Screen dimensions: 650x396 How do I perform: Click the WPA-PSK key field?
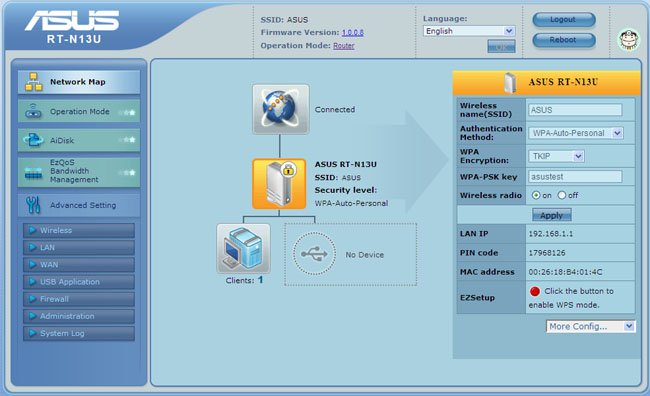coord(575,177)
